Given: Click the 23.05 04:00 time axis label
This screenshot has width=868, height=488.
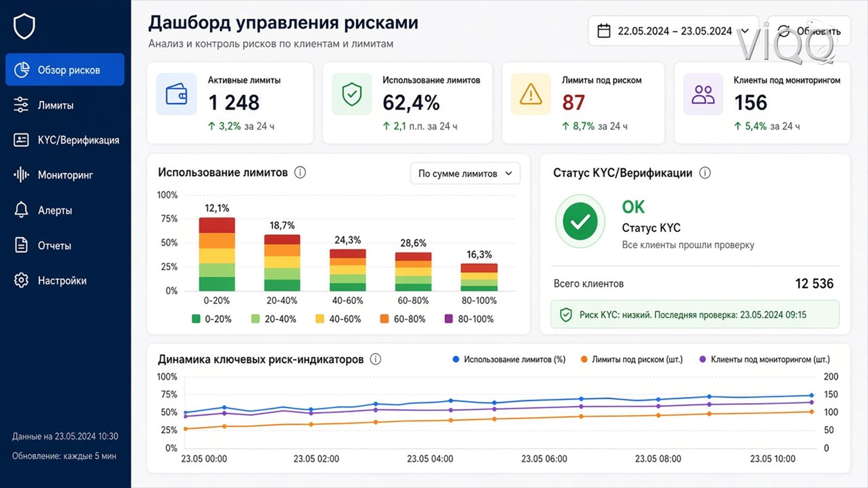Looking at the screenshot, I should 430,459.
